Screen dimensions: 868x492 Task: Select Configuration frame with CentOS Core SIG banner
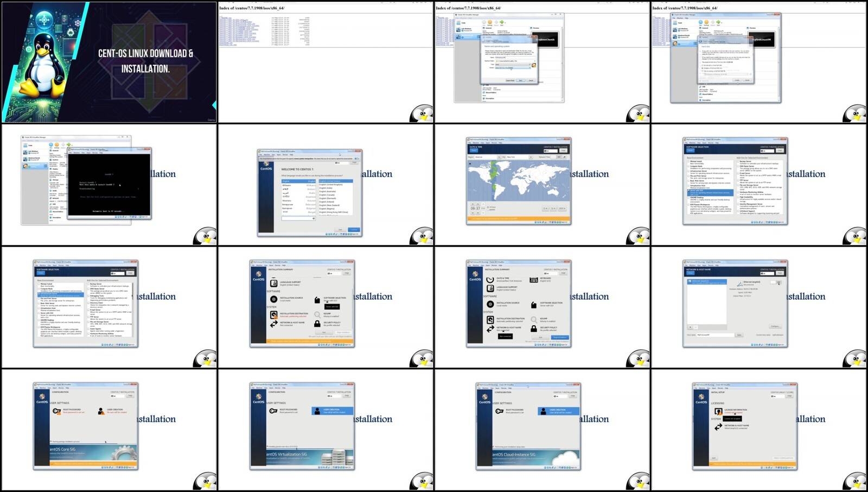(x=108, y=430)
